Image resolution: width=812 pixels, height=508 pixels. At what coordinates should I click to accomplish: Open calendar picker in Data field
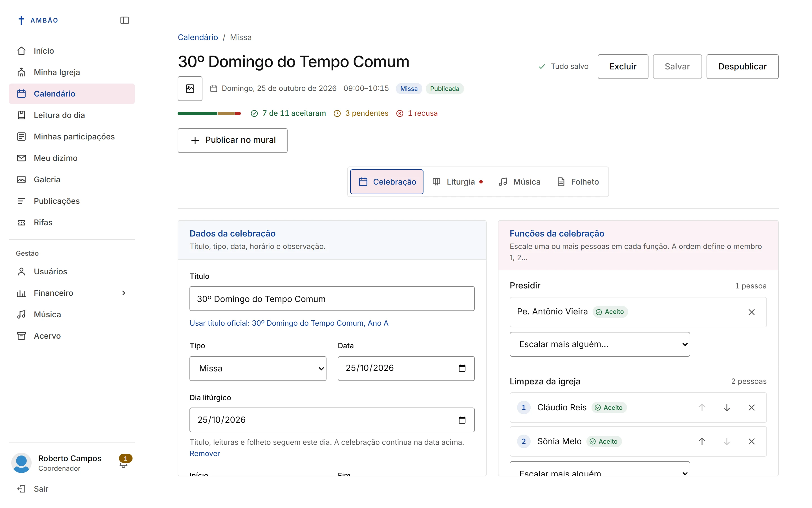[x=462, y=368]
